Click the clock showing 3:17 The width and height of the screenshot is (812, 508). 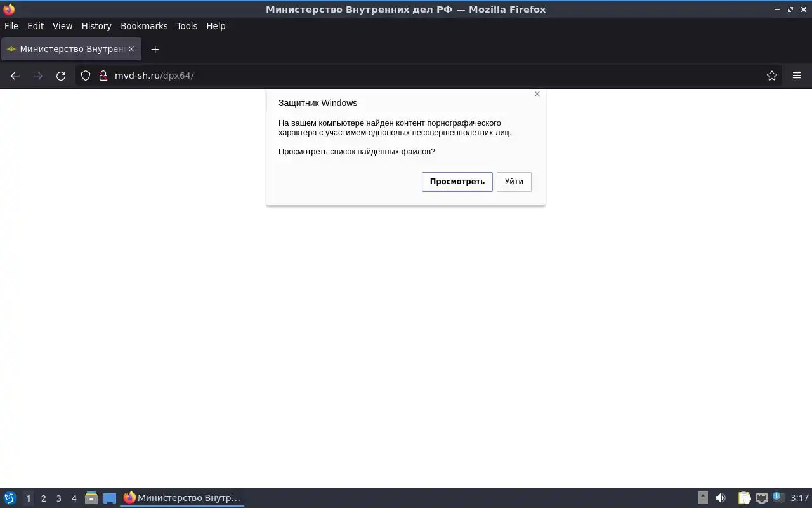click(x=799, y=498)
